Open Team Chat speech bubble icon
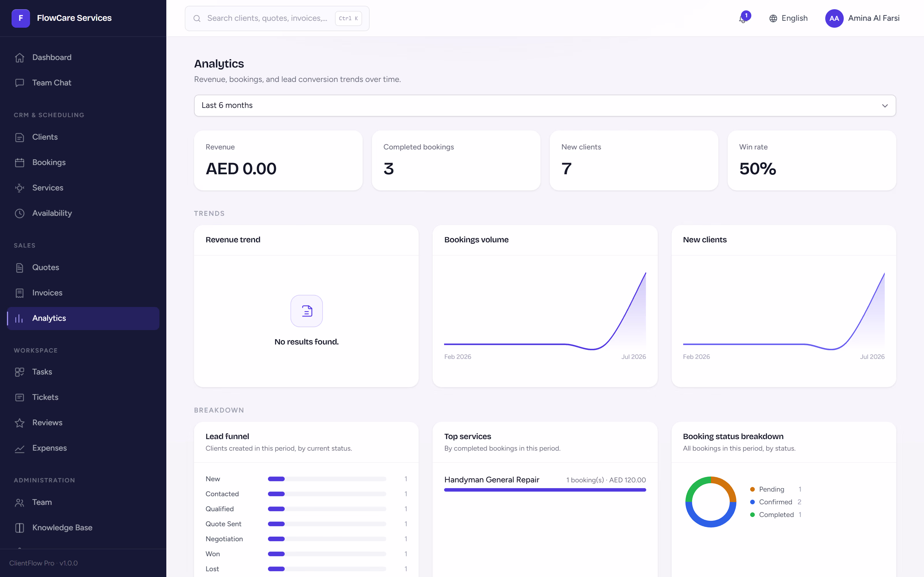Screen dimensions: 924x577 point(19,83)
